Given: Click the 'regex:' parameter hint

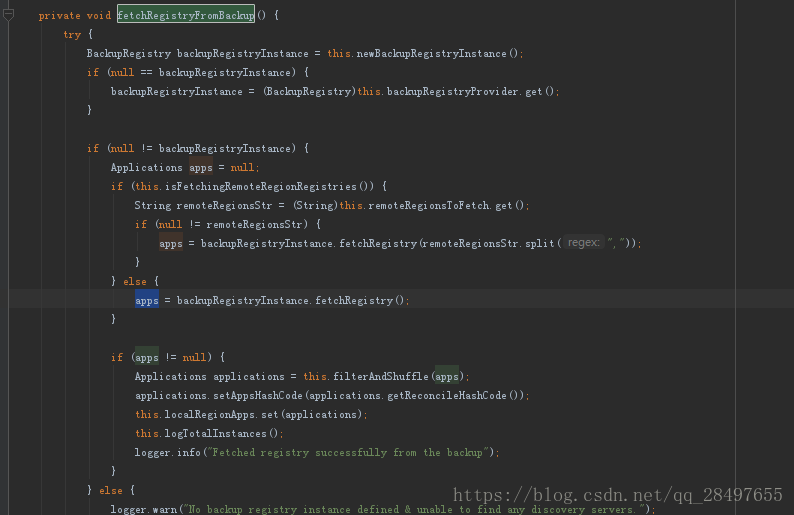Looking at the screenshot, I should coord(583,243).
